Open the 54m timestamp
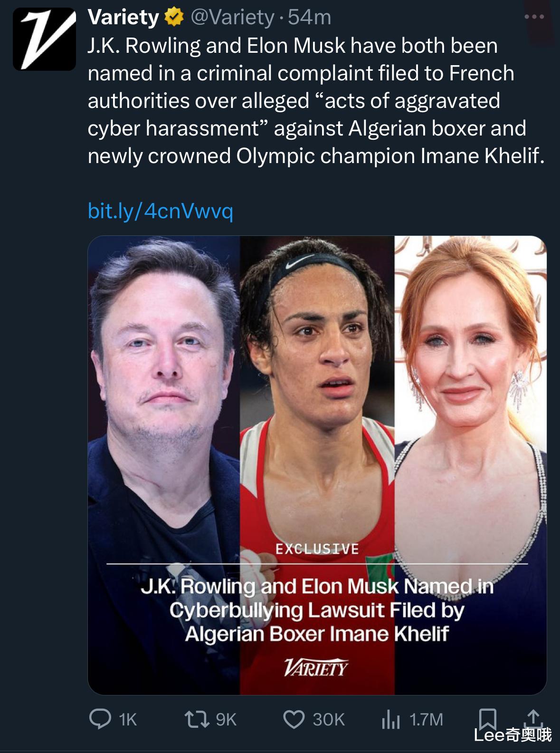560x753 pixels. click(x=310, y=18)
